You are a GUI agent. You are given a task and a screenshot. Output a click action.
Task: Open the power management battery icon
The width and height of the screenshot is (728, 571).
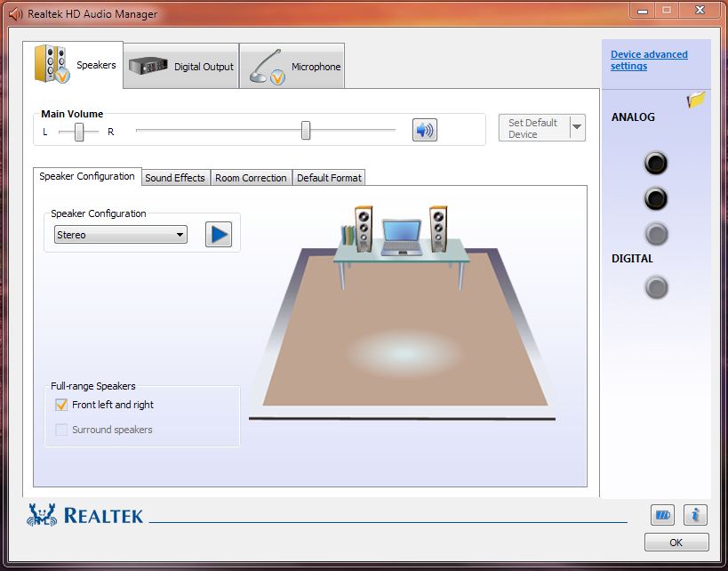(x=662, y=515)
